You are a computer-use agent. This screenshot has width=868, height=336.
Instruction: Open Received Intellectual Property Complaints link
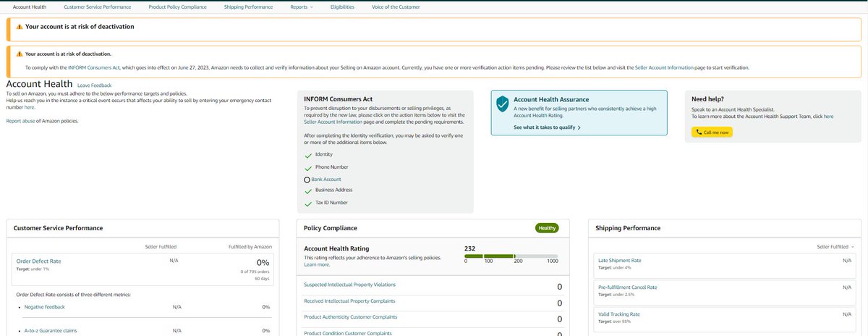tap(350, 300)
